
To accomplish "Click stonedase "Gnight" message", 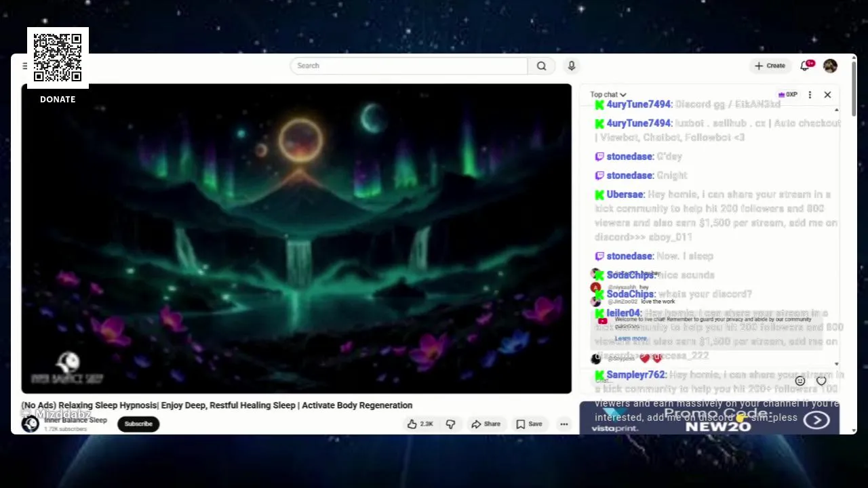I will tap(642, 176).
